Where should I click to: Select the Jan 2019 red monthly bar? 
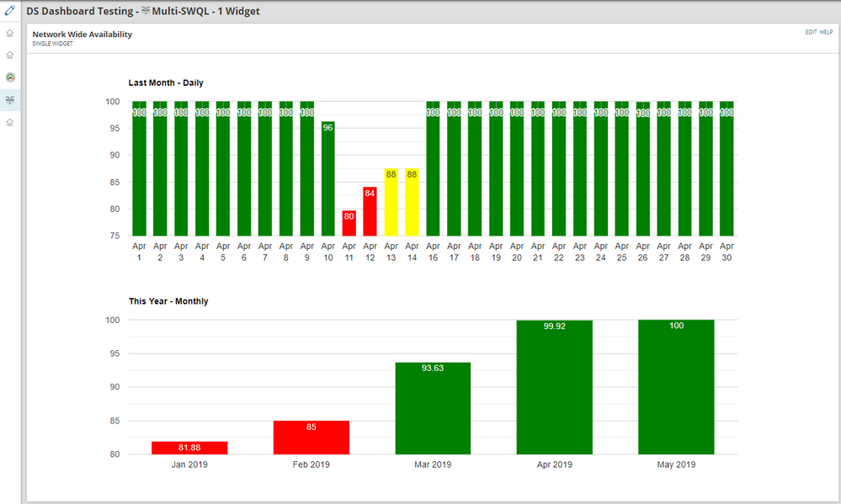pos(189,447)
